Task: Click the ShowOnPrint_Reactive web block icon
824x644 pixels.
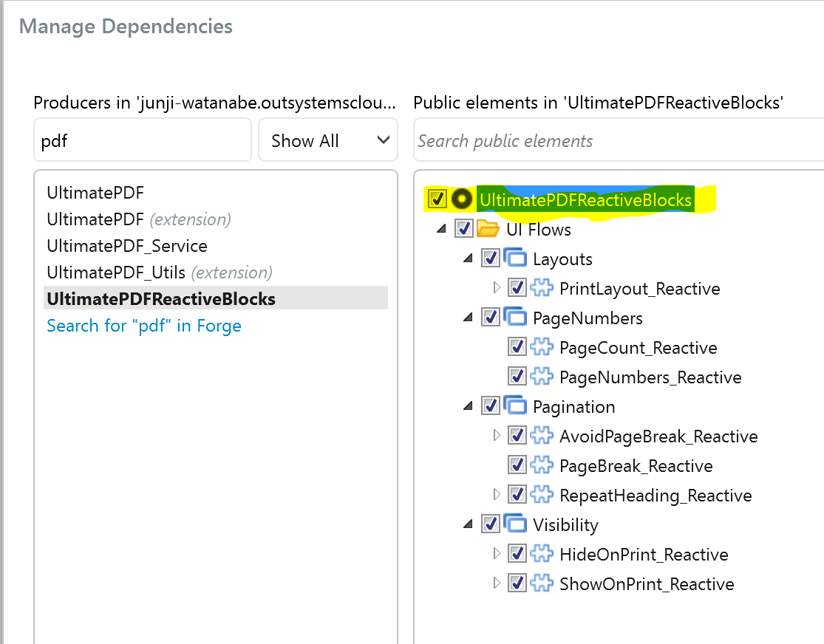Action: click(542, 583)
